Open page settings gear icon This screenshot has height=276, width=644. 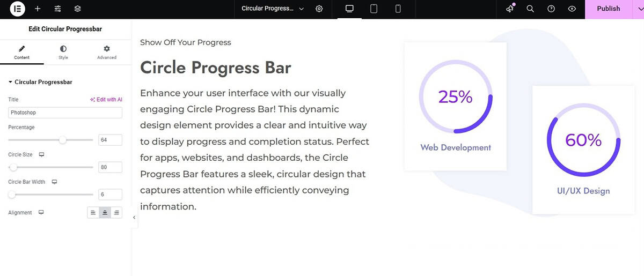pyautogui.click(x=319, y=9)
